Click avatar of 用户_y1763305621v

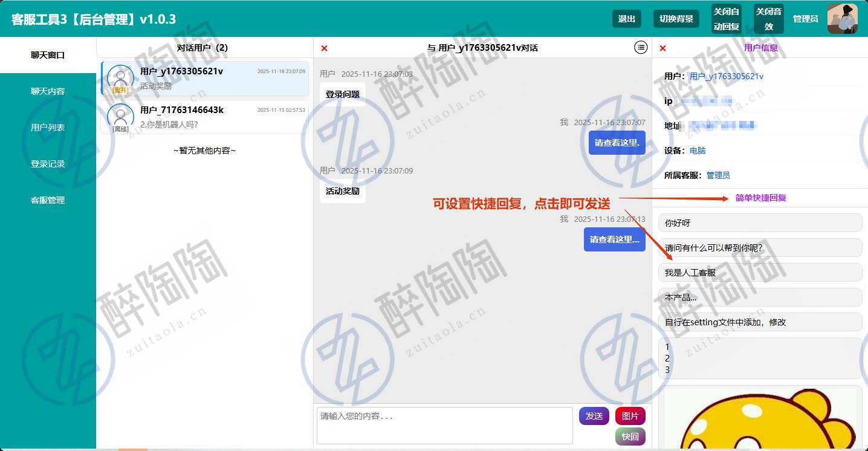120,78
